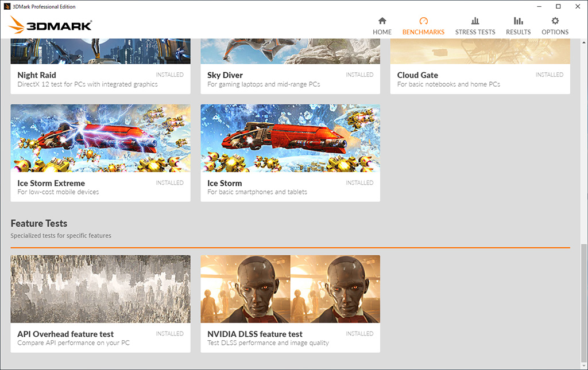
Task: Click the Sky Diver title
Action: 225,75
